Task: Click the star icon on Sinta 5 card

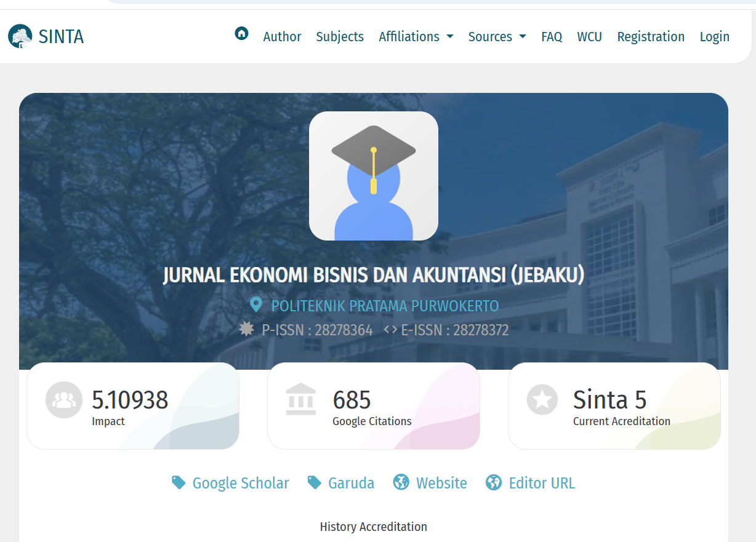Action: pyautogui.click(x=542, y=400)
